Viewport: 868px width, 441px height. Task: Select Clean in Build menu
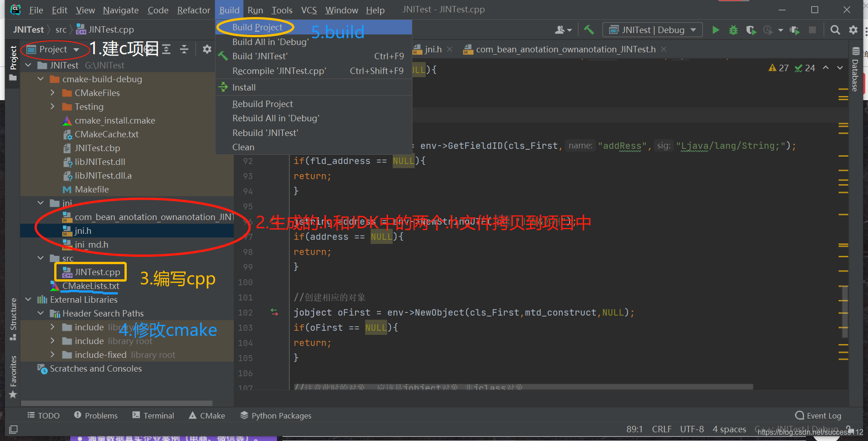(314, 147)
